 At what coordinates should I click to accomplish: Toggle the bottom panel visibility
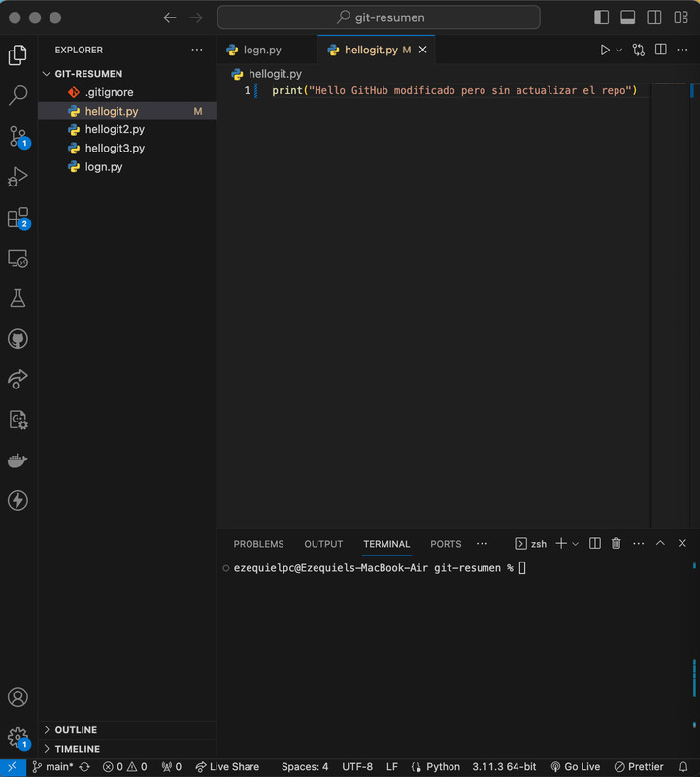click(x=628, y=17)
